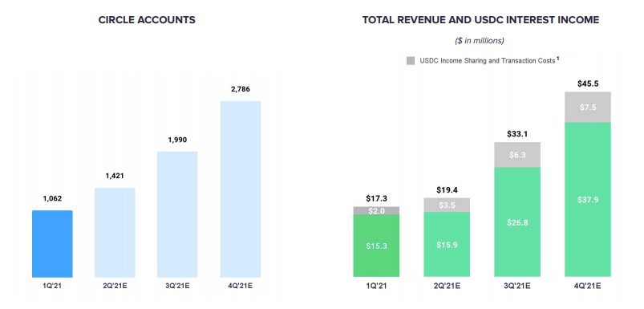Click the ($ in millions) subtitle
The width and height of the screenshot is (644, 309).
[480, 41]
